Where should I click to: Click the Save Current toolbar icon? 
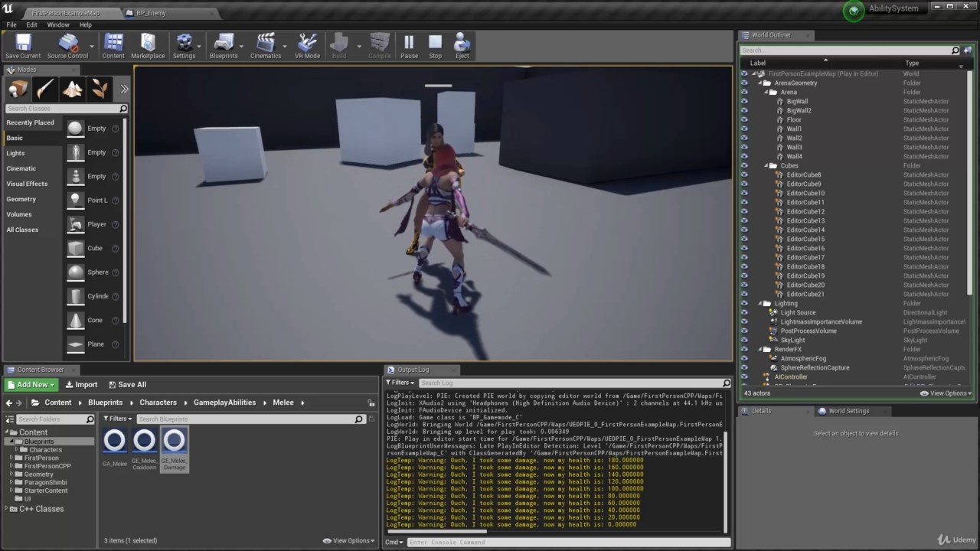pos(23,46)
